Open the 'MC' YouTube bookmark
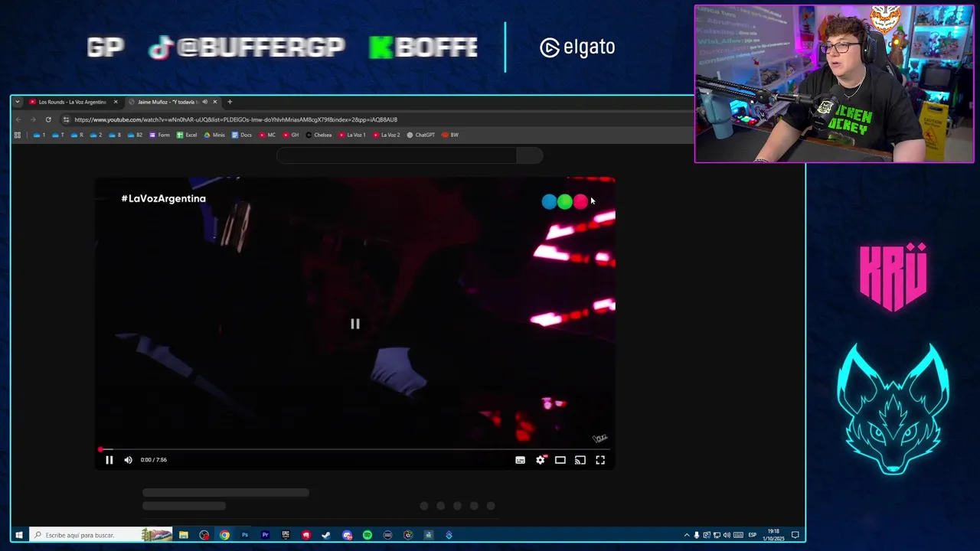 pyautogui.click(x=267, y=135)
